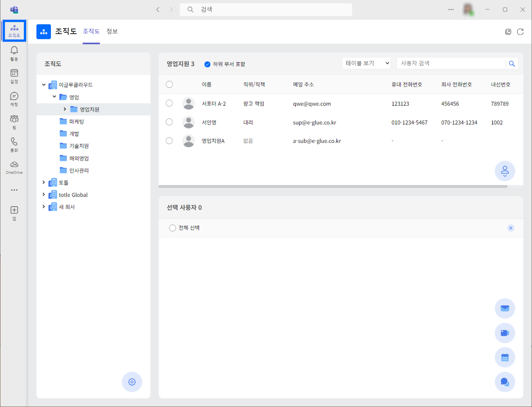Toggle the 전체 선택 checkbox
532x407 pixels.
[x=172, y=228]
